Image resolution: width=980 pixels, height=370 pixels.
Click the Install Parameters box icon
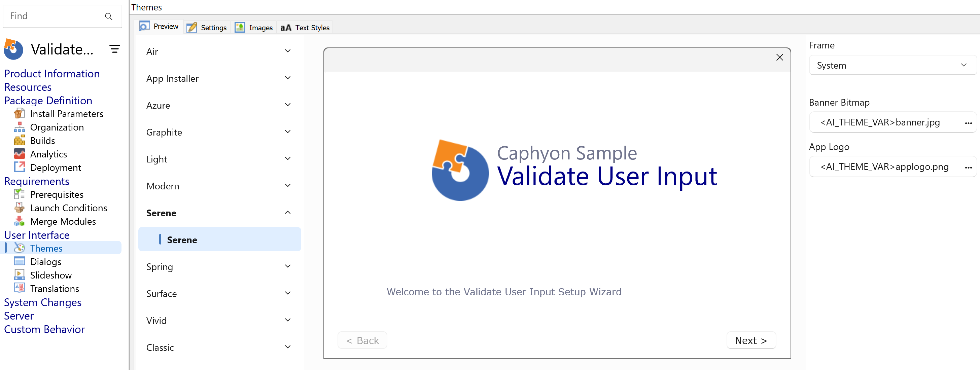coord(20,113)
